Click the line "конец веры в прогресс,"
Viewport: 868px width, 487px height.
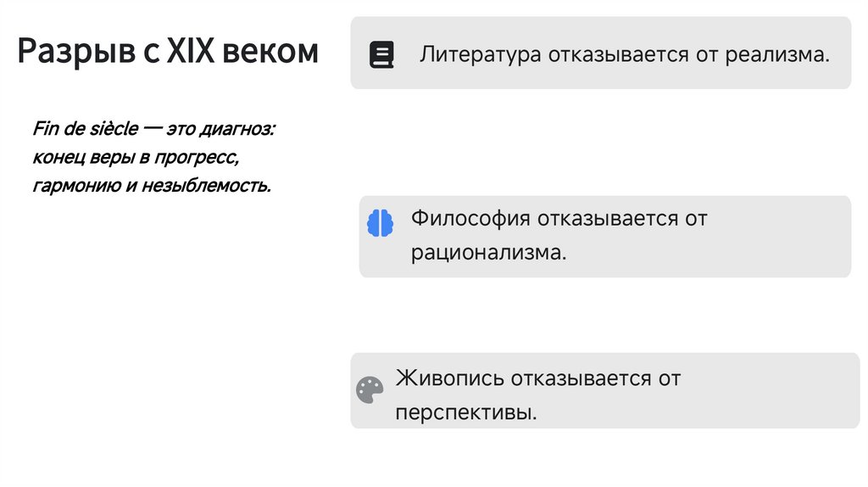tap(136, 157)
